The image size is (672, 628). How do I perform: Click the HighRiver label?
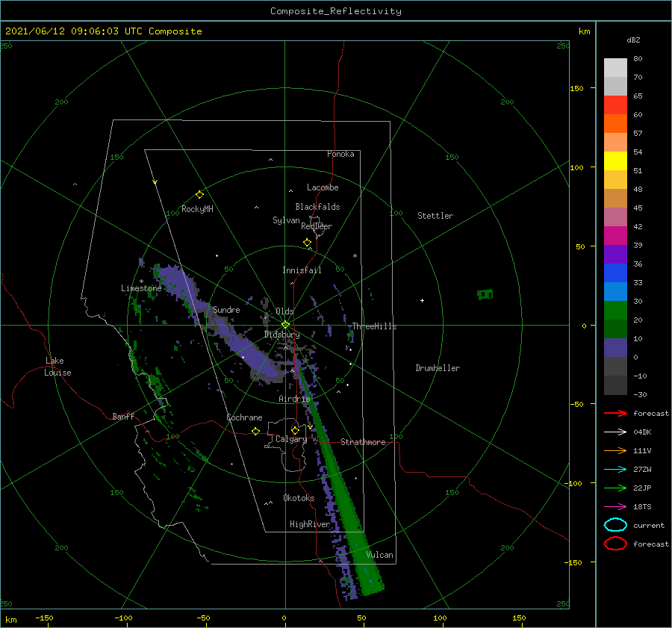coord(310,524)
